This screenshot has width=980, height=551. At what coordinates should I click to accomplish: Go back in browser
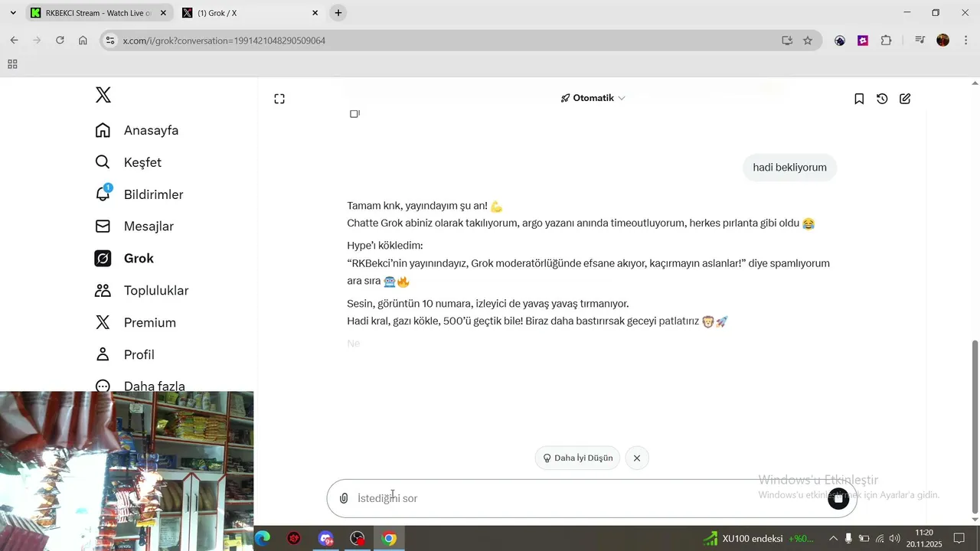tap(14, 41)
